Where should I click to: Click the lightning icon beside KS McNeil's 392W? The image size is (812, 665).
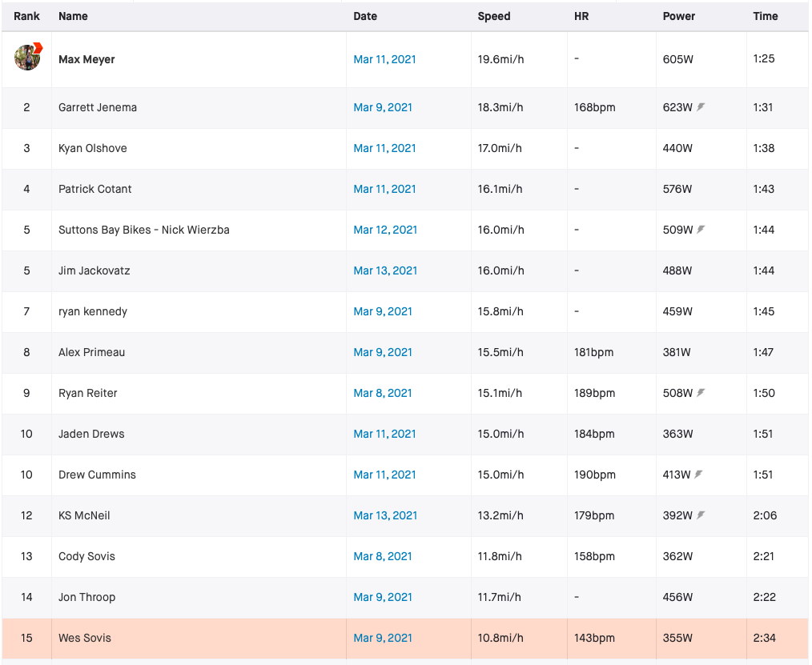tap(701, 515)
